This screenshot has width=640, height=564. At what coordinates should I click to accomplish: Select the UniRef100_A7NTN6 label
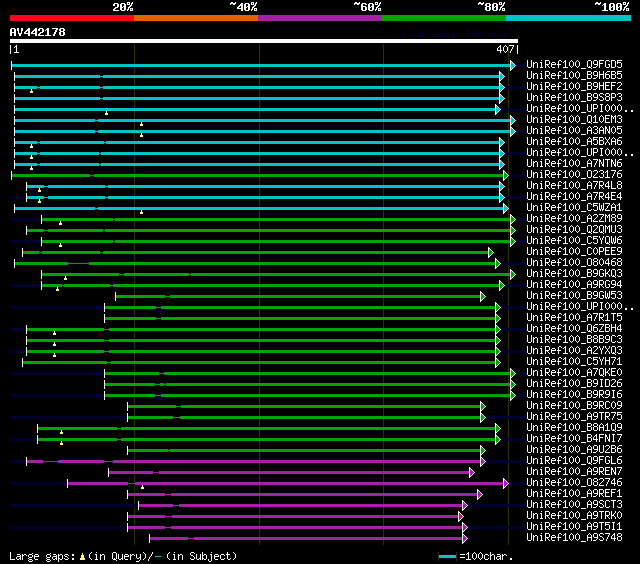pos(574,164)
